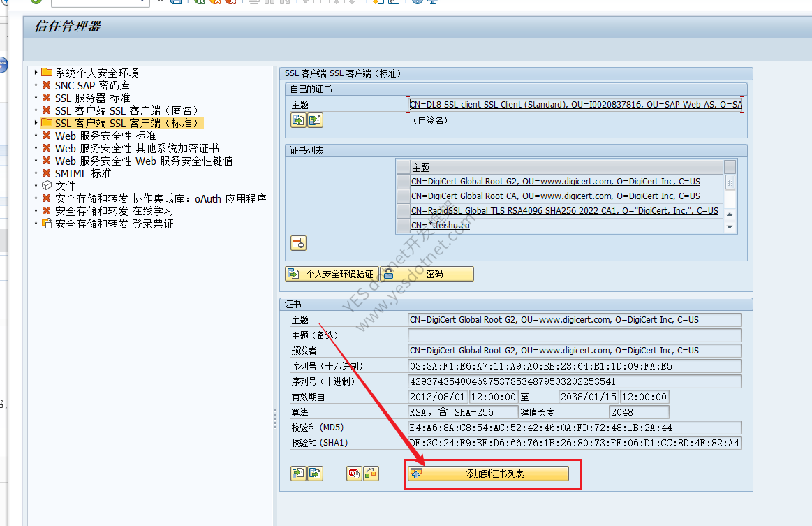The image size is (812, 526).
Task: Click the 自己的证书 主题 field with CN=DL8
Action: 575,105
